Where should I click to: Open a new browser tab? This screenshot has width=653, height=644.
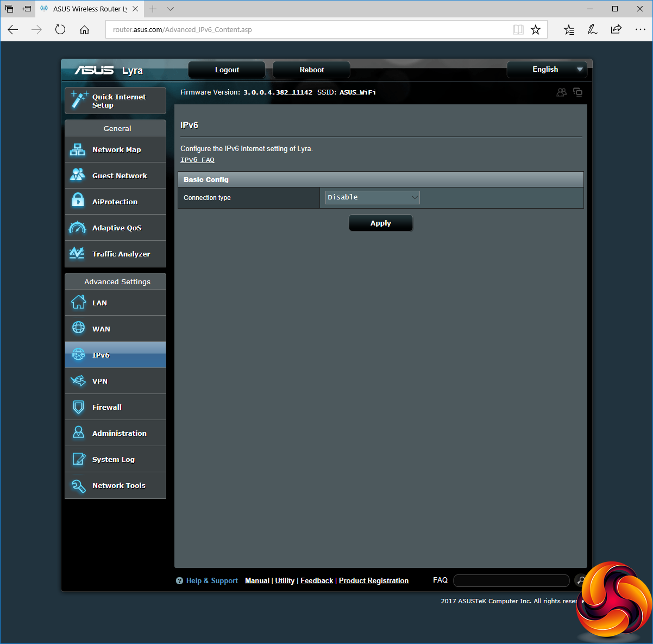click(153, 9)
